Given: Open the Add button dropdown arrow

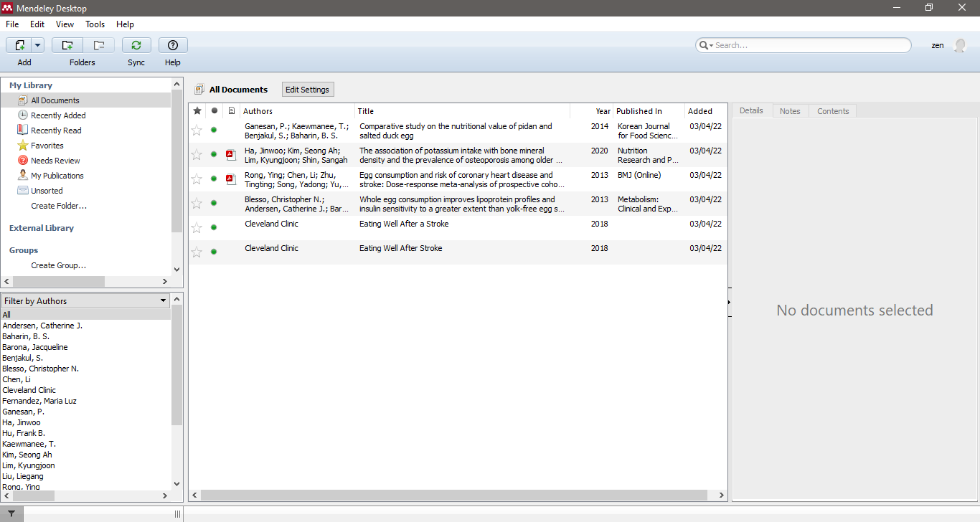Looking at the screenshot, I should (x=37, y=45).
